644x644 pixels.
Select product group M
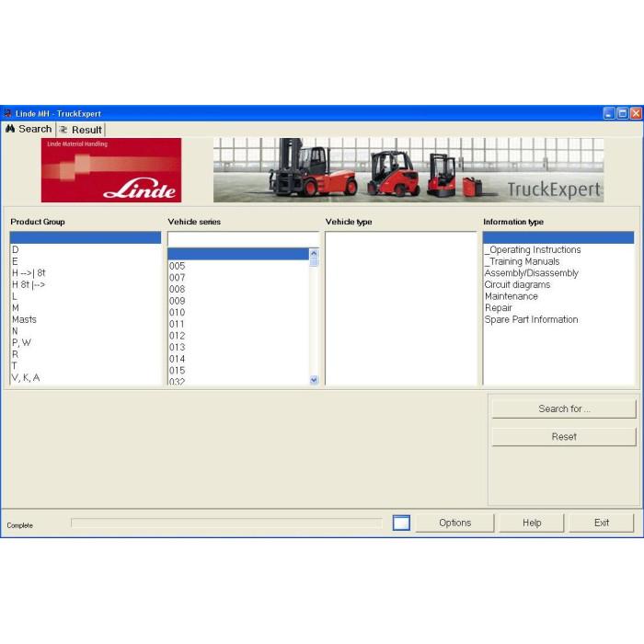point(85,307)
